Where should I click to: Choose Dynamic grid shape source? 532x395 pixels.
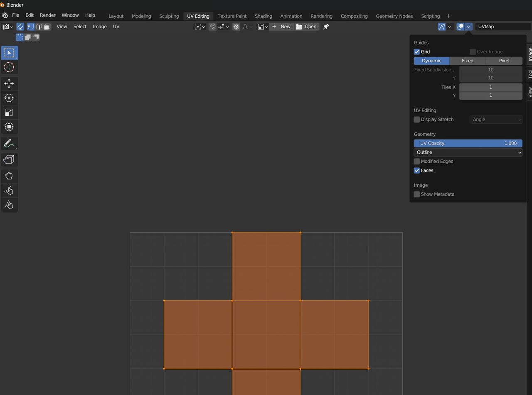point(431,61)
